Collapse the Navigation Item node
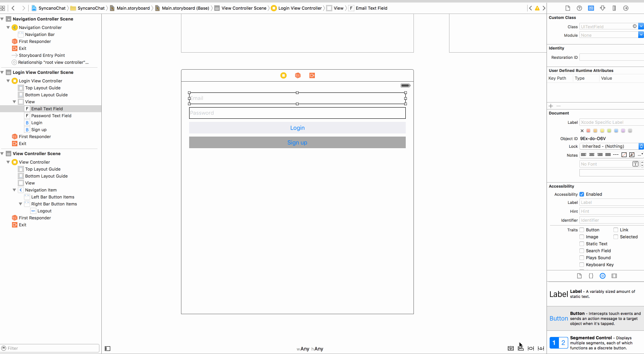This screenshot has width=644, height=354. (x=14, y=190)
